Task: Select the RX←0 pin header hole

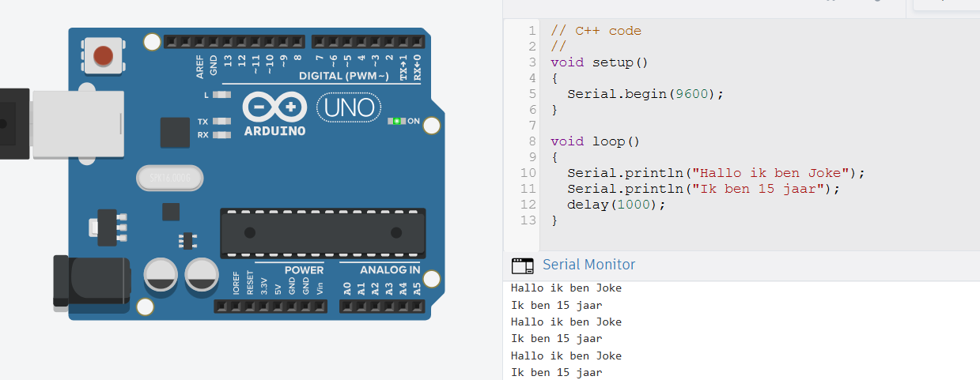Action: [418, 40]
